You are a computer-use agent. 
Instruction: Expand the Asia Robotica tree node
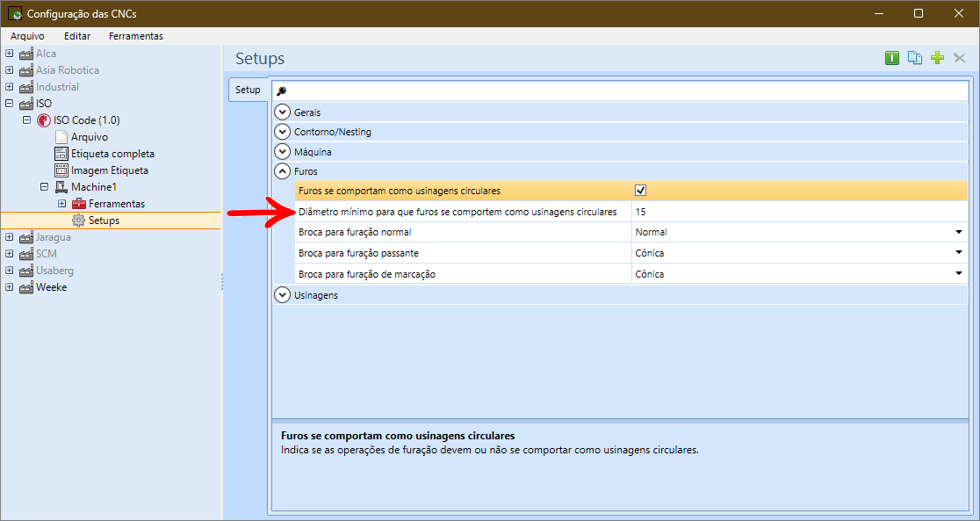[x=9, y=70]
